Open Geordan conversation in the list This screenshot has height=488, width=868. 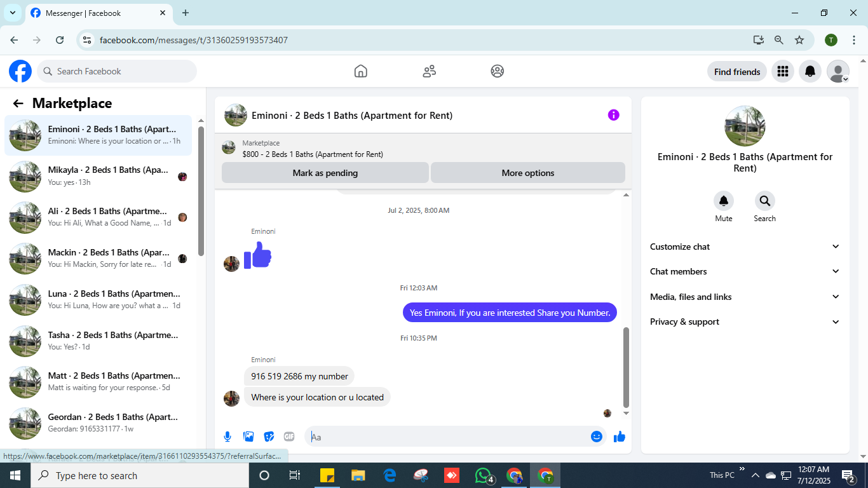pyautogui.click(x=98, y=423)
